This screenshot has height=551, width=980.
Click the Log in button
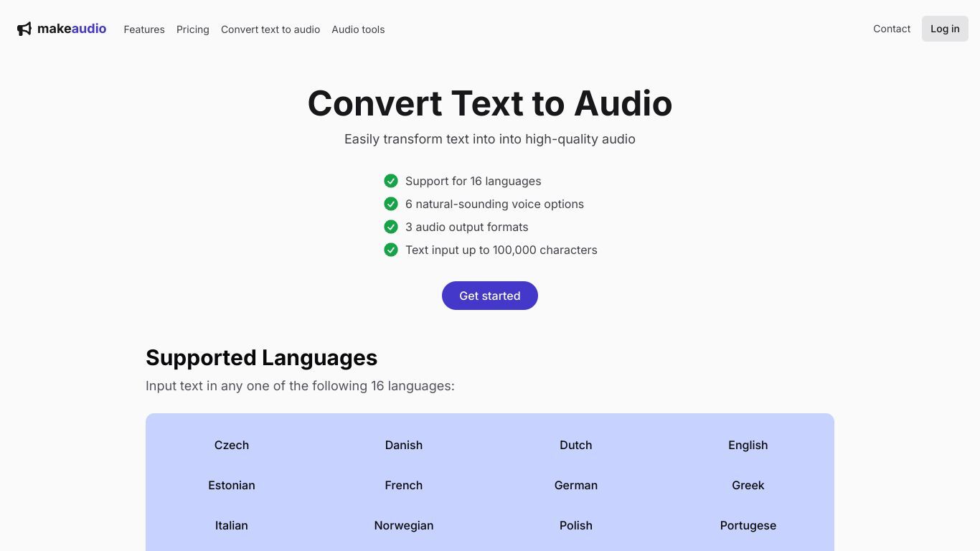(x=945, y=29)
